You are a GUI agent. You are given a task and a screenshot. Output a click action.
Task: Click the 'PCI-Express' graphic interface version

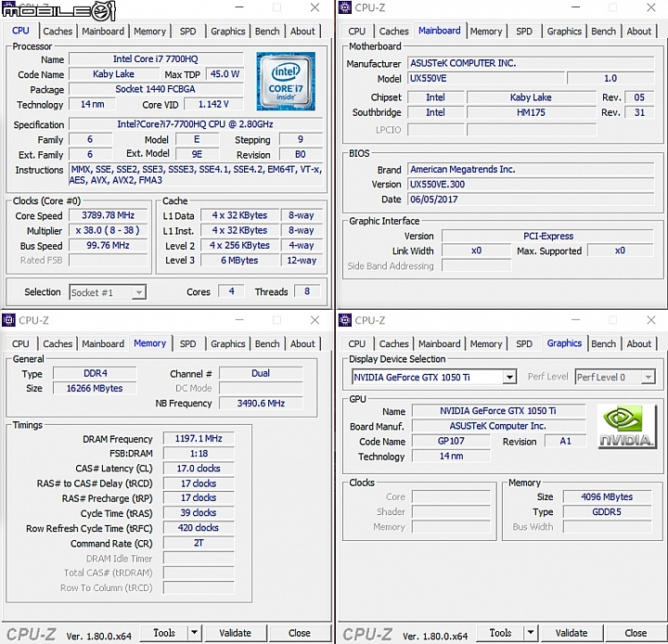pyautogui.click(x=548, y=236)
